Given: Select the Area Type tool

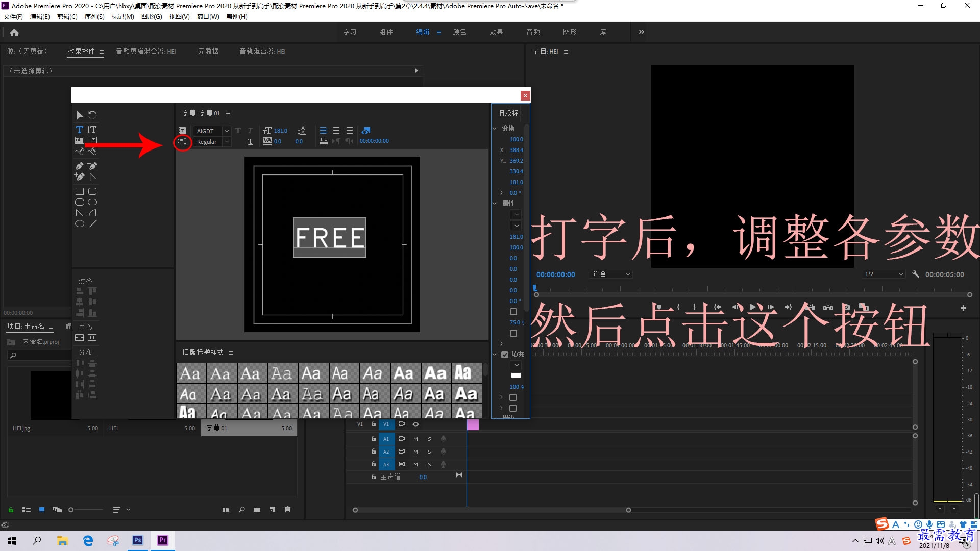Looking at the screenshot, I should [x=79, y=140].
